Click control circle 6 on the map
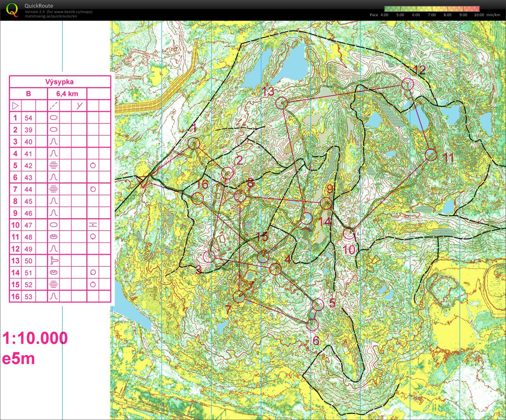This screenshot has width=506, height=420. pos(312,324)
